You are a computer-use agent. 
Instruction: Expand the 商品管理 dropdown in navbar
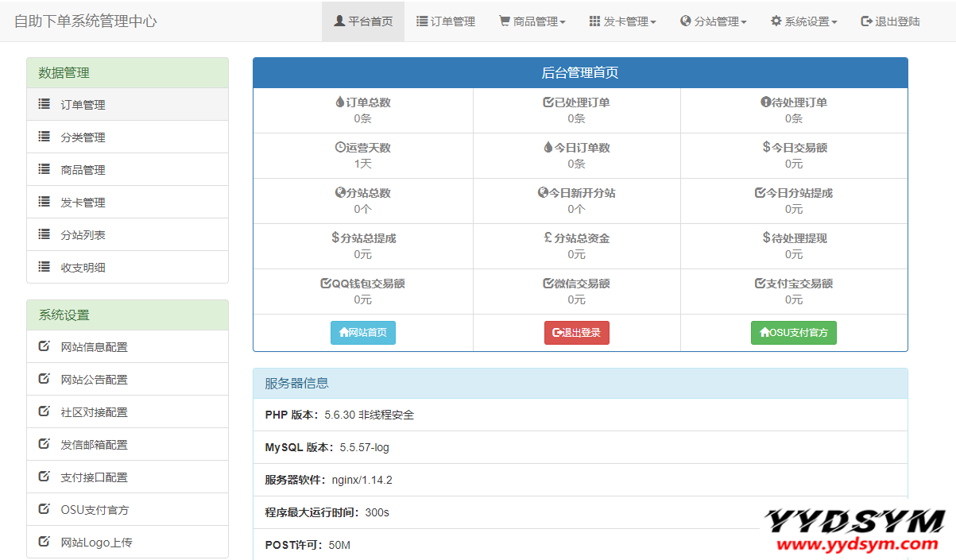[x=532, y=21]
